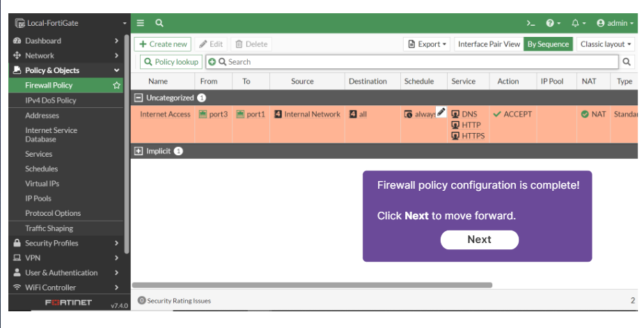Collapse the Uncategorized policy group
Screen dimensions: 644x328
click(x=139, y=97)
